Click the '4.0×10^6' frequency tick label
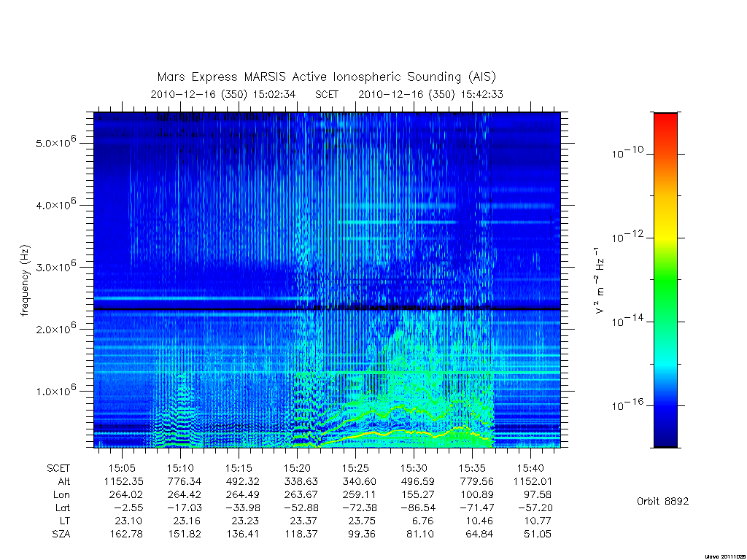The width and height of the screenshot is (747, 560). 55,204
